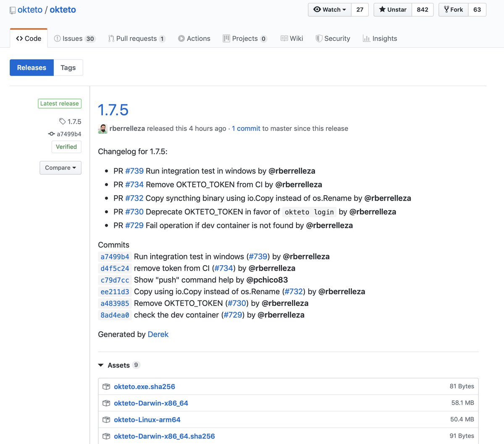Open the 1 commit link
The height and width of the screenshot is (444, 504).
246,128
